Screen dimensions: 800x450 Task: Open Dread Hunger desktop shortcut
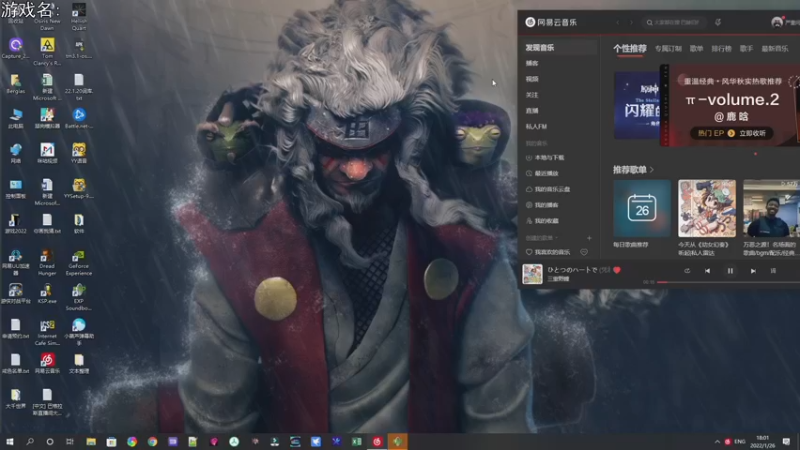[x=46, y=262]
